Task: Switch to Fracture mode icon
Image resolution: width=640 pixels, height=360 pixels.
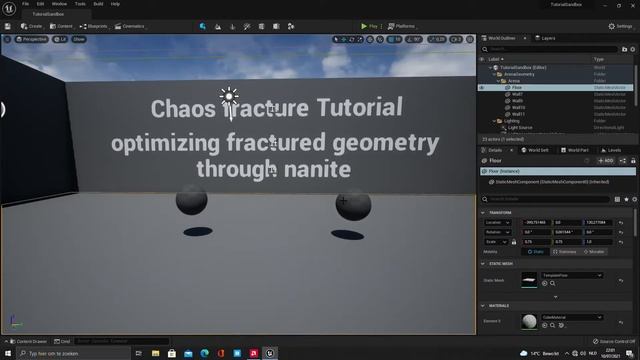Action: [276, 27]
